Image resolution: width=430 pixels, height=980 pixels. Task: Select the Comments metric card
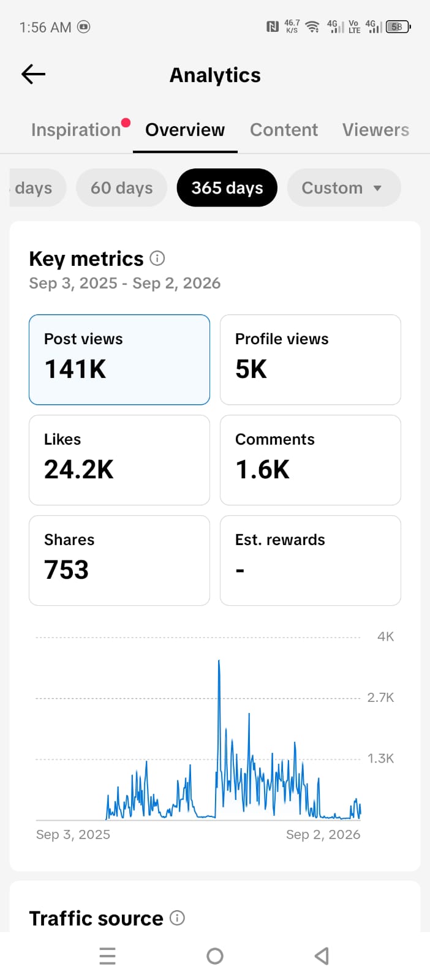[x=311, y=460]
